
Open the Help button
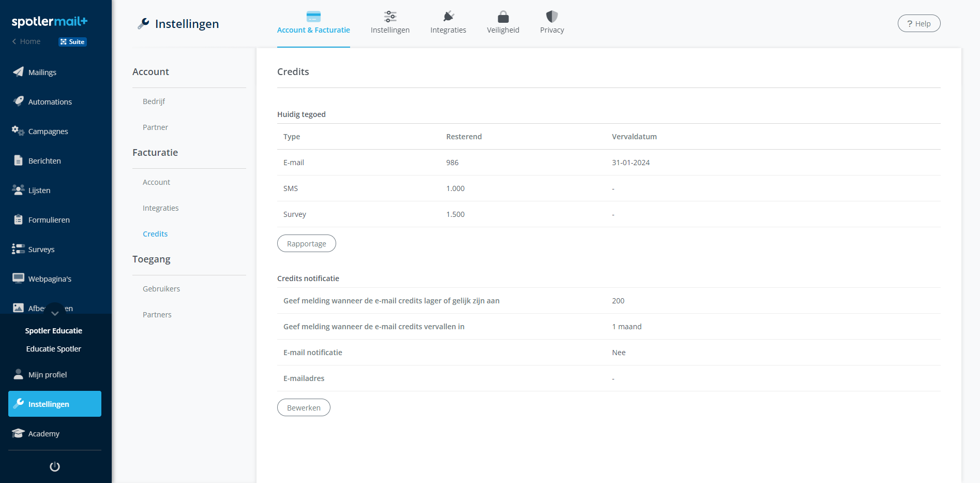(918, 23)
